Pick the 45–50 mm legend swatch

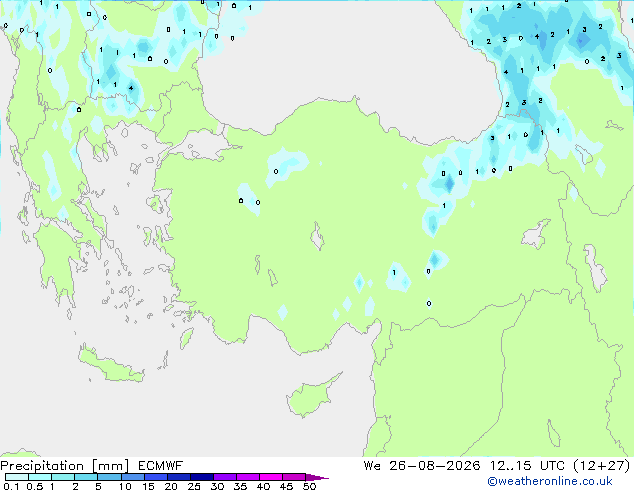(x=294, y=477)
